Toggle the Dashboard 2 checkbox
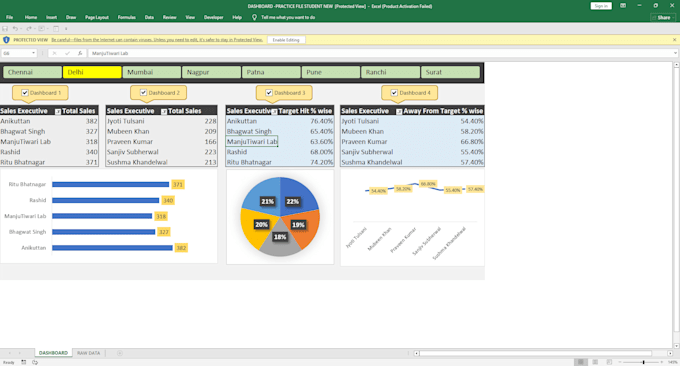This screenshot has height=366, width=680. [x=143, y=93]
